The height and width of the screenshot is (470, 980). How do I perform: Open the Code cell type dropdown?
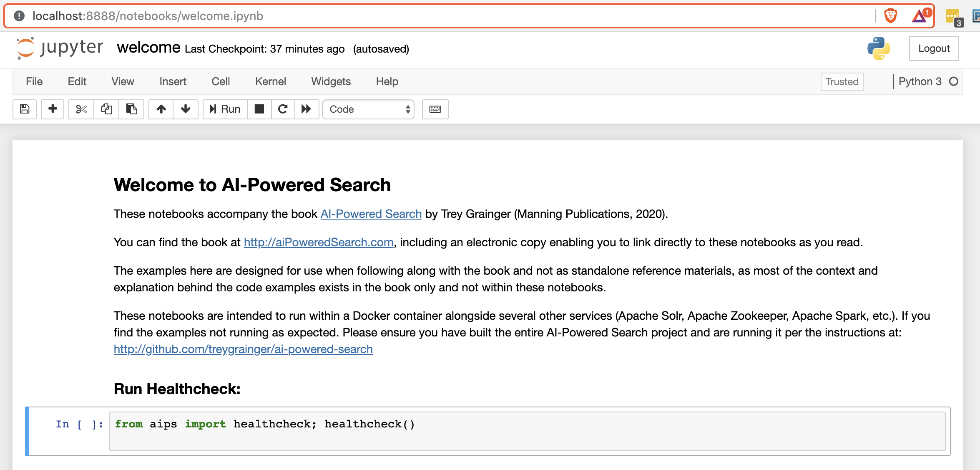tap(367, 109)
